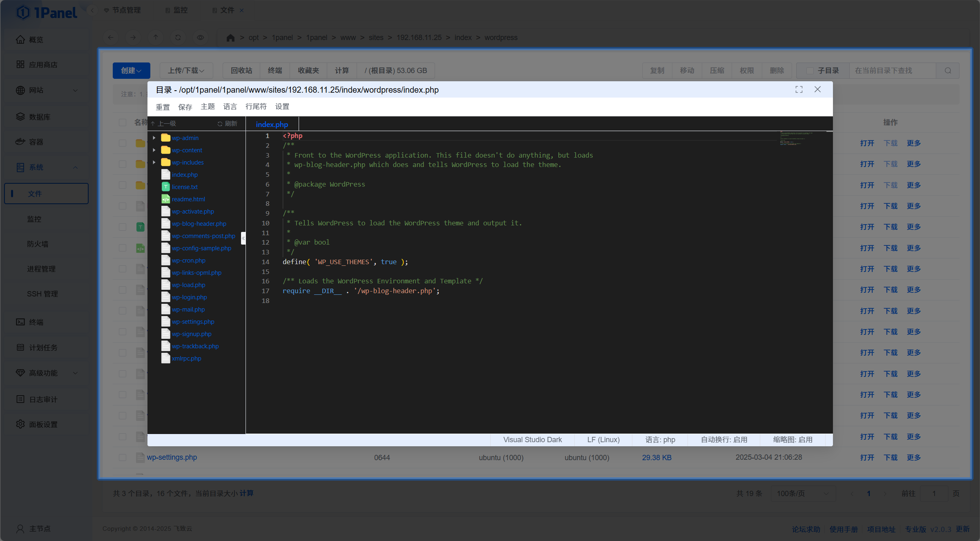Open the 主题 menu in the editor
This screenshot has width=980, height=541.
click(x=208, y=107)
